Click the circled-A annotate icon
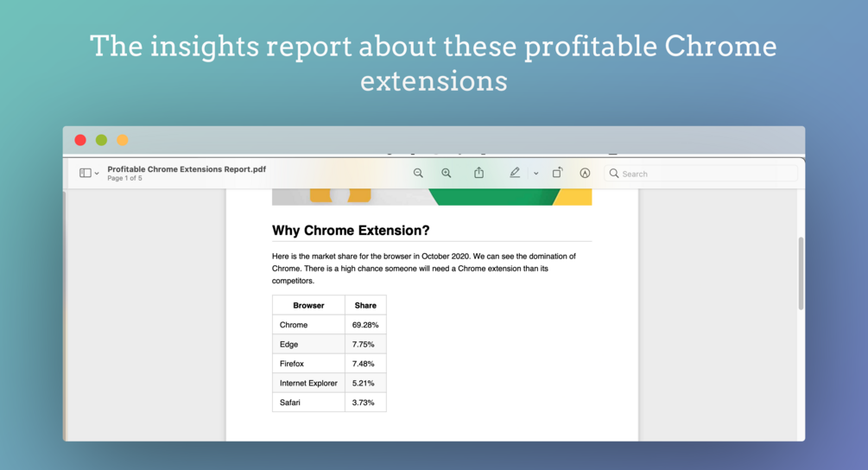The image size is (868, 470). pyautogui.click(x=585, y=174)
